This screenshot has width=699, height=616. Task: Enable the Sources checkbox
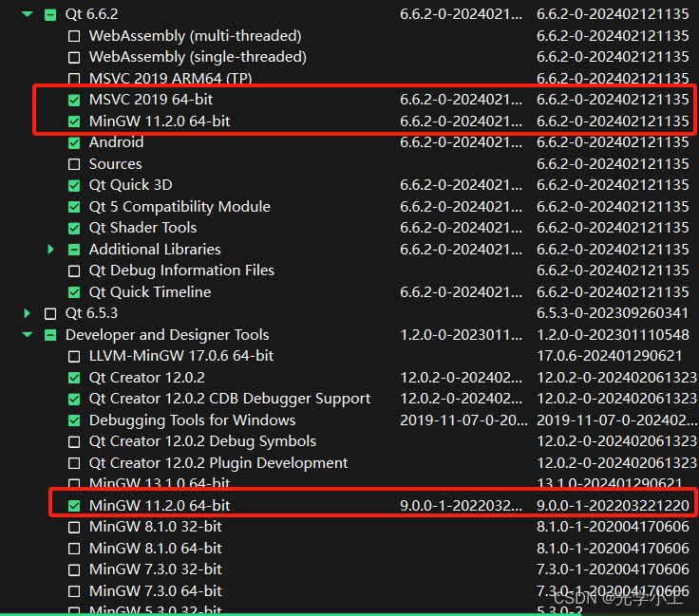[x=74, y=164]
